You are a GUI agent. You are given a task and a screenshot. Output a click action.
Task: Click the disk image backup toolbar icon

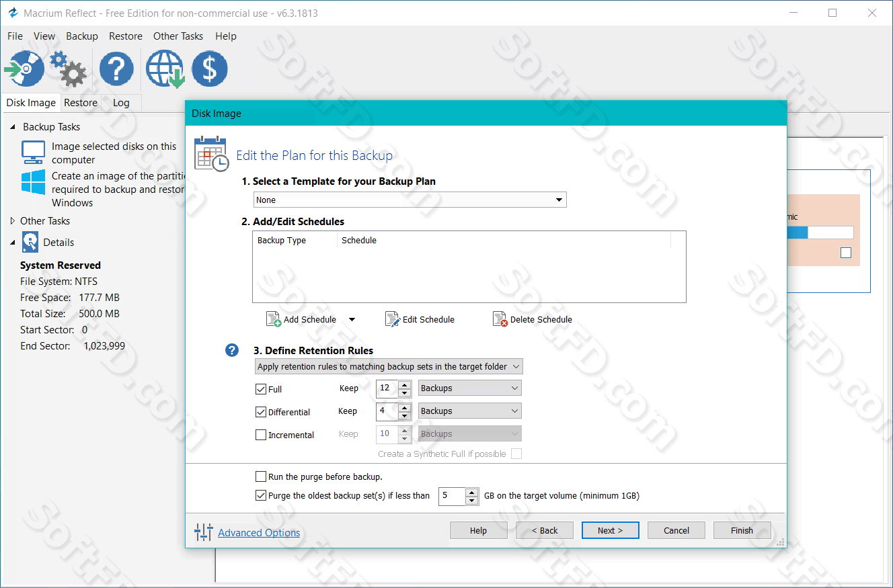point(24,69)
